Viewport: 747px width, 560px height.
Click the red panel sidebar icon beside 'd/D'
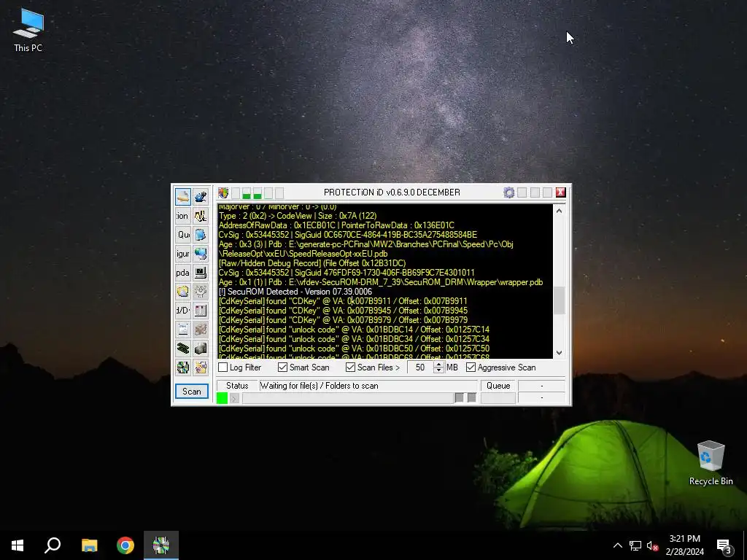201,311
